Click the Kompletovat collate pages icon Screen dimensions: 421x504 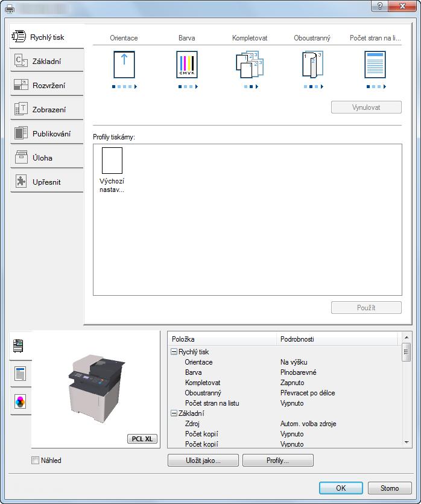coord(250,65)
